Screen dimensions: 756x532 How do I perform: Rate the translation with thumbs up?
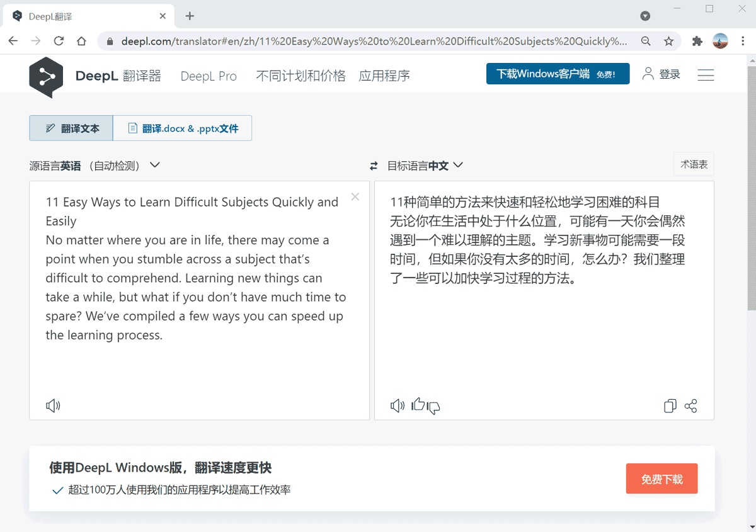[x=418, y=405]
